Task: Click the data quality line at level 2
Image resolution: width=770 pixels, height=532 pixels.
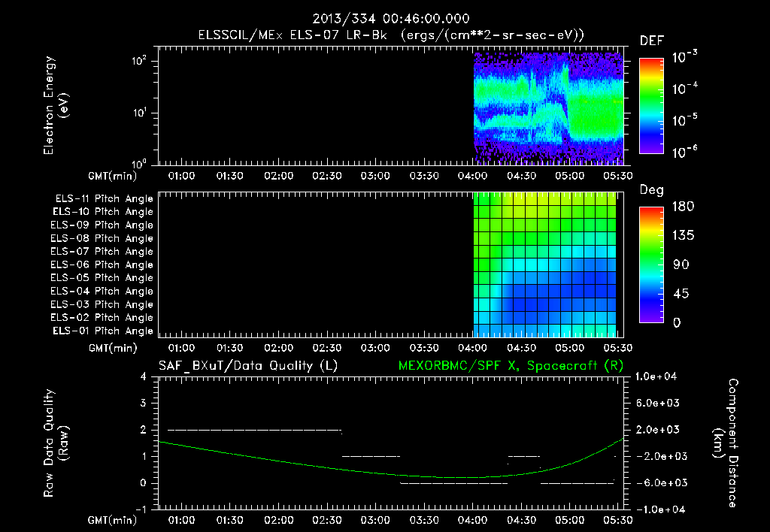Action: pyautogui.click(x=254, y=430)
